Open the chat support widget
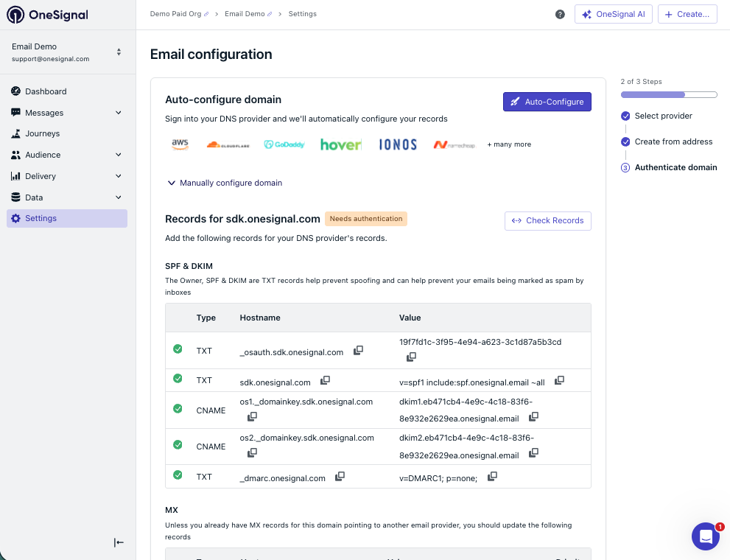Image resolution: width=730 pixels, height=560 pixels. 706,536
